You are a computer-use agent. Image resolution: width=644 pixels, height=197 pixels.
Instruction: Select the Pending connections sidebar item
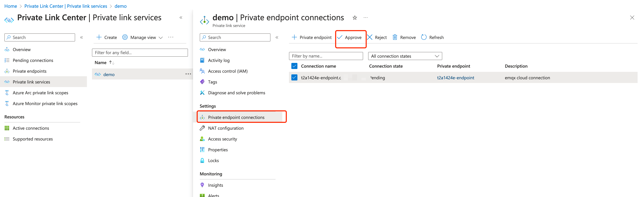33,60
